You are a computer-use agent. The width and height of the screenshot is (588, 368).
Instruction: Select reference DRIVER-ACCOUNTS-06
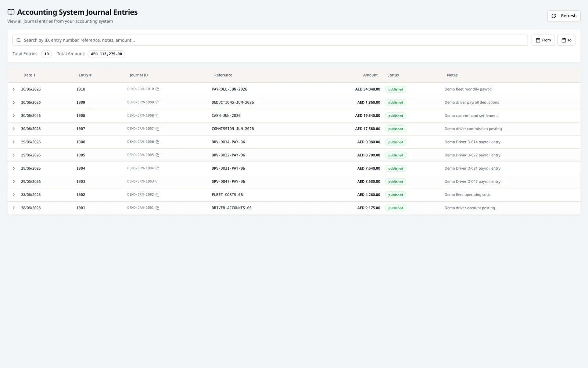tap(232, 208)
